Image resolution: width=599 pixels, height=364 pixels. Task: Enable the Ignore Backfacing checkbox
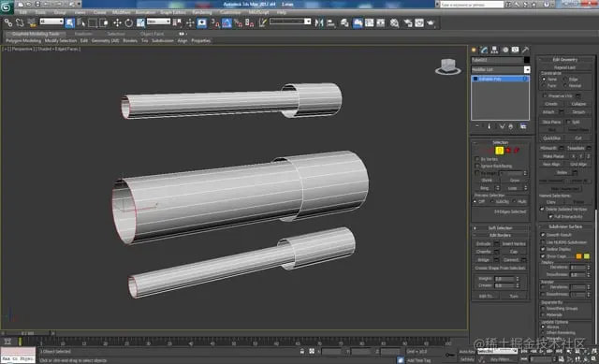pyautogui.click(x=476, y=167)
